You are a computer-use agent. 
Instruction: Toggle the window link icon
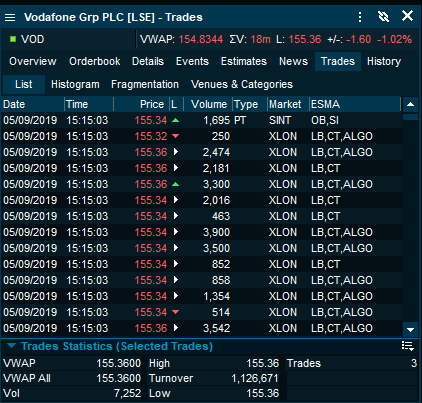(383, 16)
